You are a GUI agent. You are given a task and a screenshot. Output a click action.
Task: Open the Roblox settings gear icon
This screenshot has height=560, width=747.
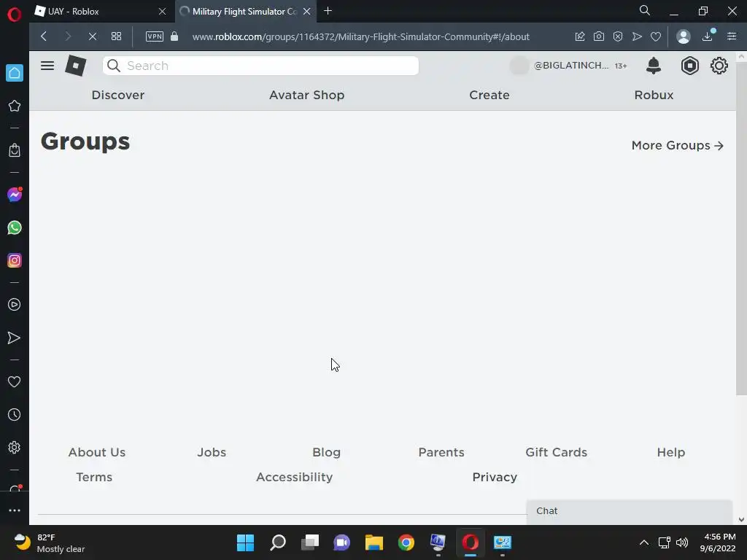point(719,66)
